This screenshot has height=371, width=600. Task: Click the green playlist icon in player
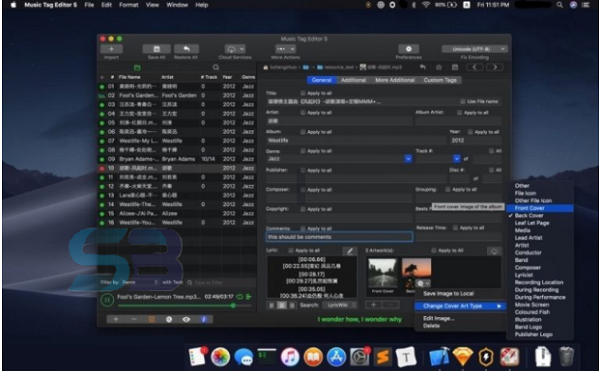tap(249, 296)
